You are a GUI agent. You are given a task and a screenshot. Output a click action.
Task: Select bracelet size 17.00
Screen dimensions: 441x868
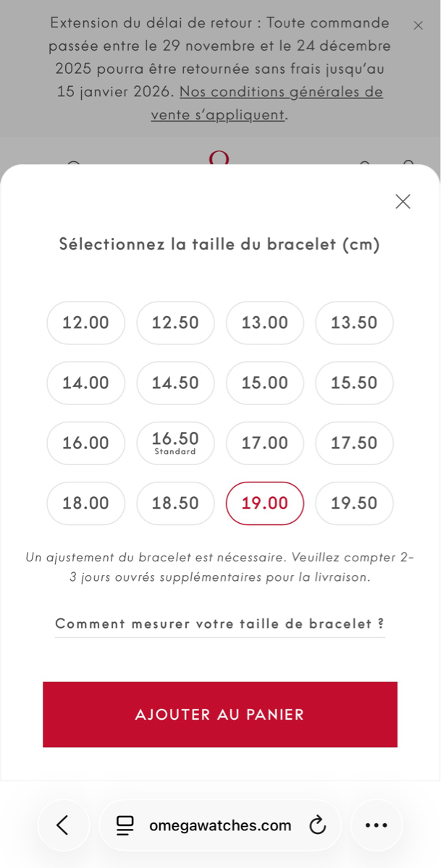point(265,443)
